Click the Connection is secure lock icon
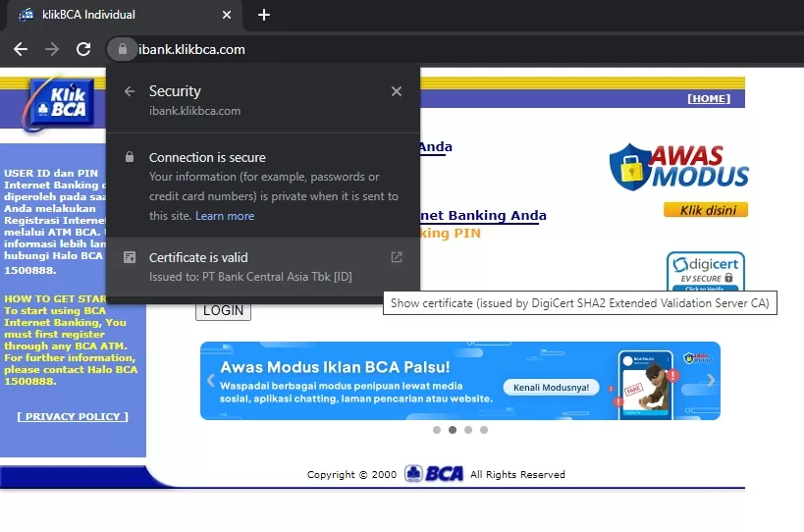This screenshot has width=804, height=532. [x=130, y=157]
